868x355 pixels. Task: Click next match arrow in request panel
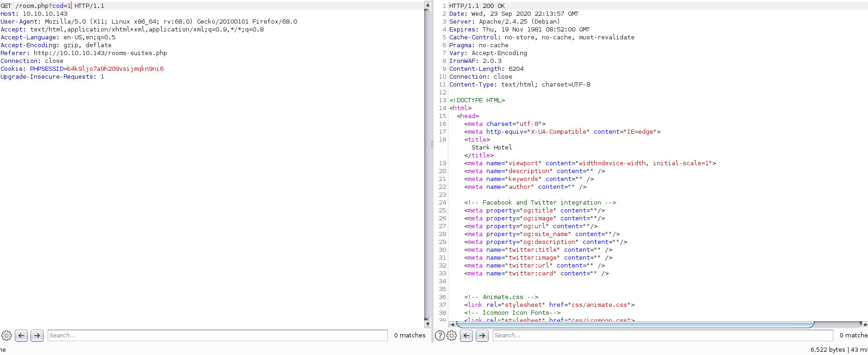pos(37,336)
